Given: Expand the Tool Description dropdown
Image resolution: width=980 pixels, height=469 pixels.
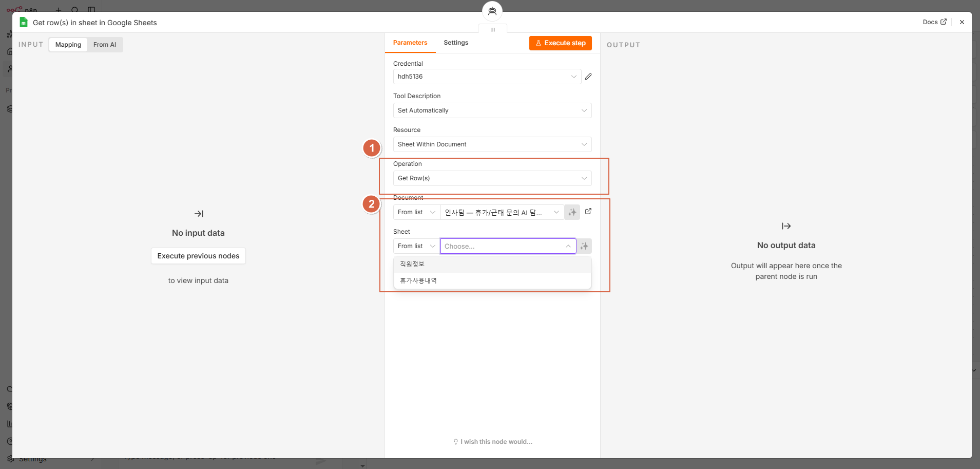Looking at the screenshot, I should pos(492,110).
